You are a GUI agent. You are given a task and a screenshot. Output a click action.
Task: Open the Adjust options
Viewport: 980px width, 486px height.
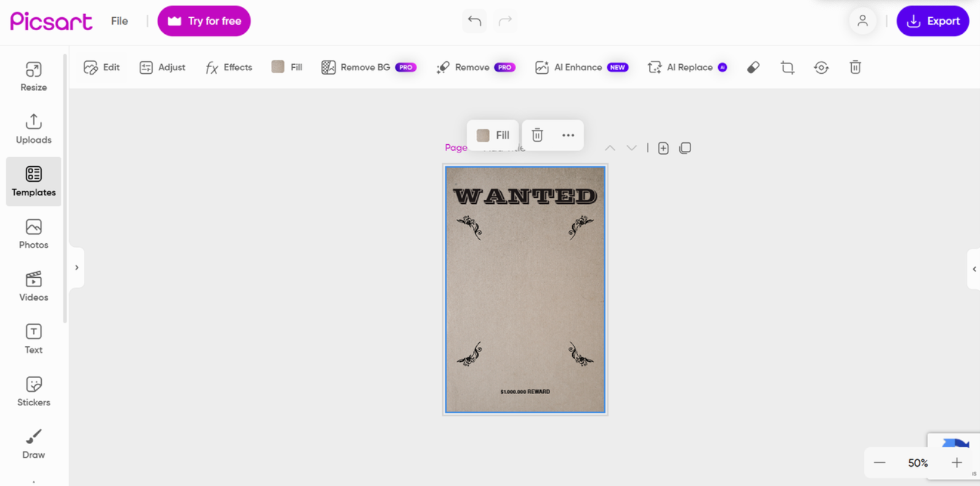162,67
